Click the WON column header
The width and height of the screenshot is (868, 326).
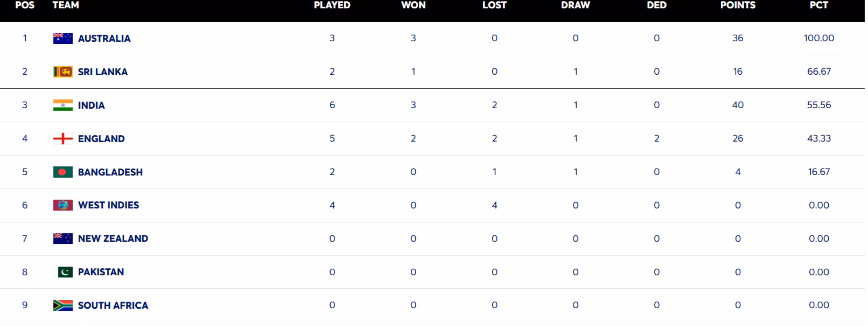point(413,5)
